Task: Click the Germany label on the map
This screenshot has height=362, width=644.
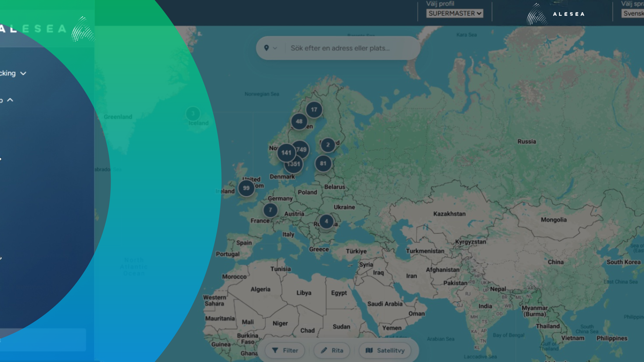Action: [280, 199]
